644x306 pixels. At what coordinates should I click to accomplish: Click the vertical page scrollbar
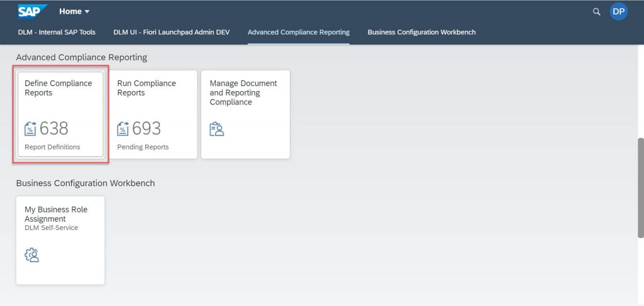(x=640, y=187)
